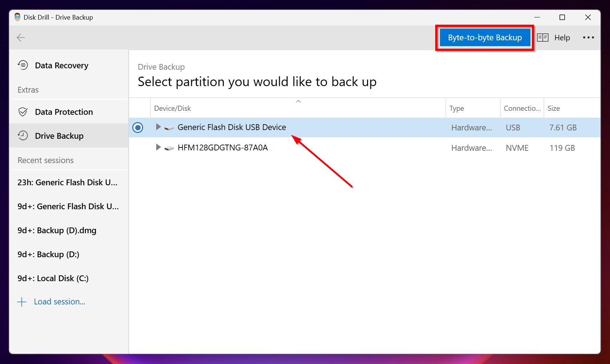Click the sort caret above Device/Disk column
This screenshot has height=364, width=610.
tap(298, 101)
